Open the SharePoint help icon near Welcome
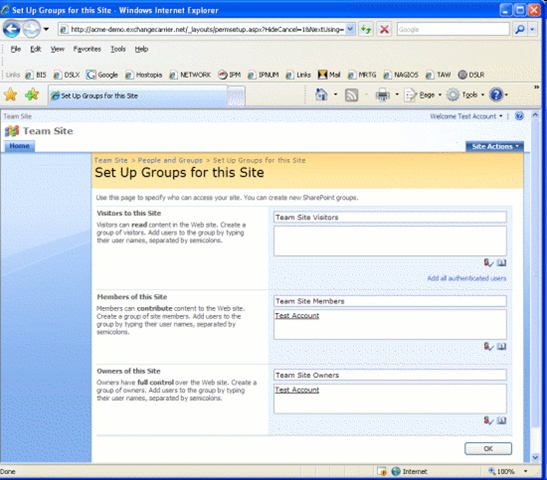The width and height of the screenshot is (547, 480). [x=519, y=116]
